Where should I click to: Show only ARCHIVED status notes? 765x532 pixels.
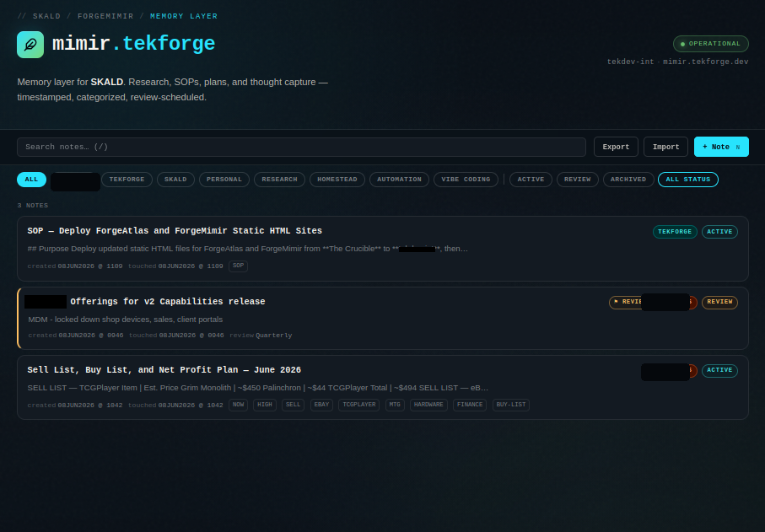click(x=628, y=180)
